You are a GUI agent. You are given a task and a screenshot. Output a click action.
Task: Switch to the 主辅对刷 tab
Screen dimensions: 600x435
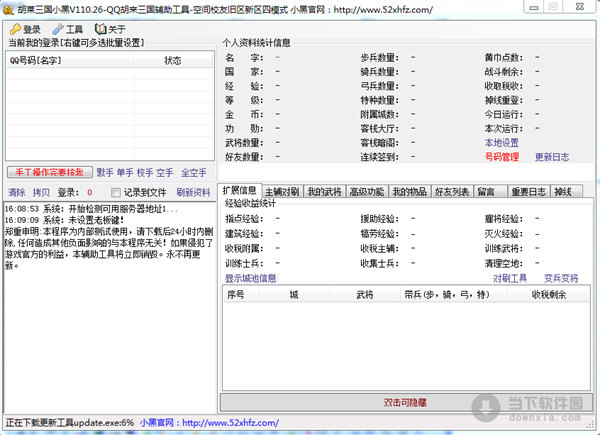point(282,191)
